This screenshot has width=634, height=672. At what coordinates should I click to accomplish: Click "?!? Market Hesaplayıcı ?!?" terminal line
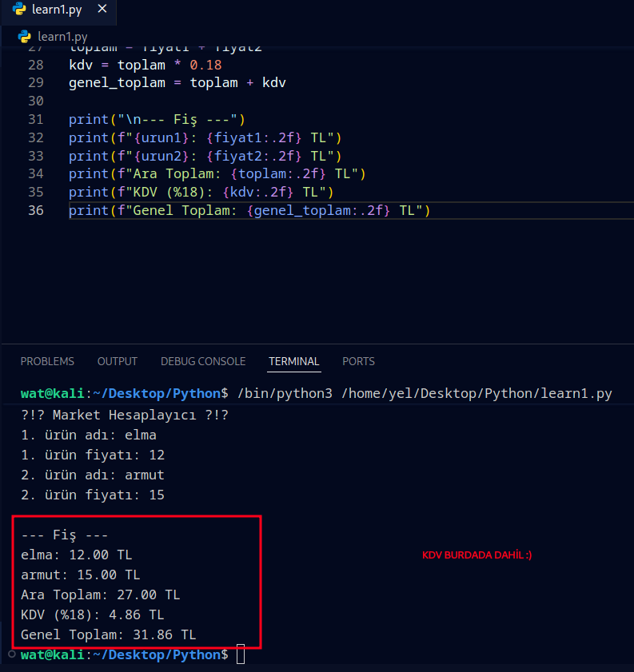point(125,415)
